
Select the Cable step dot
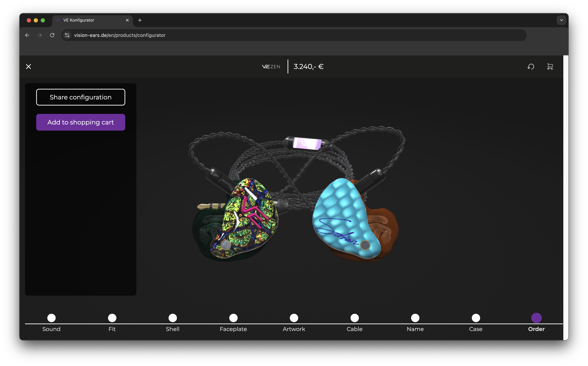[x=355, y=318]
